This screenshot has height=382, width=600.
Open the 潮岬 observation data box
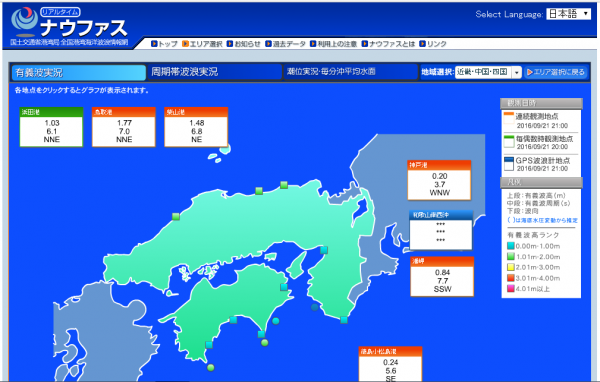(442, 276)
